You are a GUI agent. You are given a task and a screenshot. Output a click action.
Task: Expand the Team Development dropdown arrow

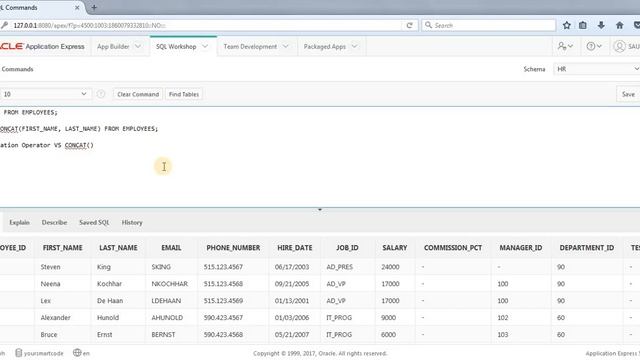285,46
